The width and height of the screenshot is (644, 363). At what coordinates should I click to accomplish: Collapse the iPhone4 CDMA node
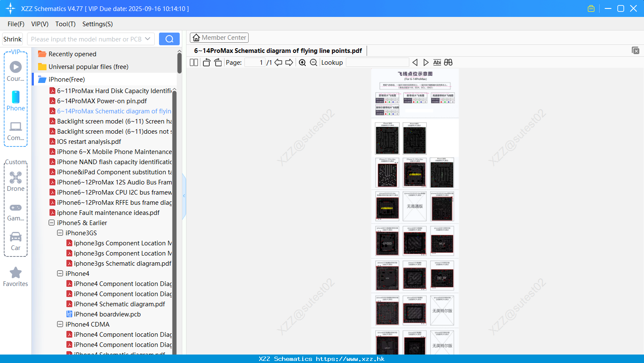(60, 324)
